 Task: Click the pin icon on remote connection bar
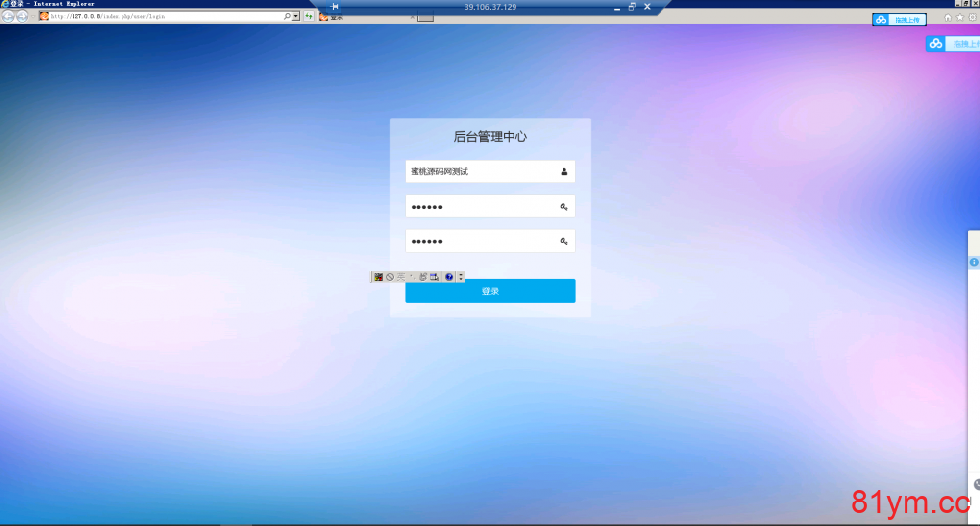coord(334,7)
